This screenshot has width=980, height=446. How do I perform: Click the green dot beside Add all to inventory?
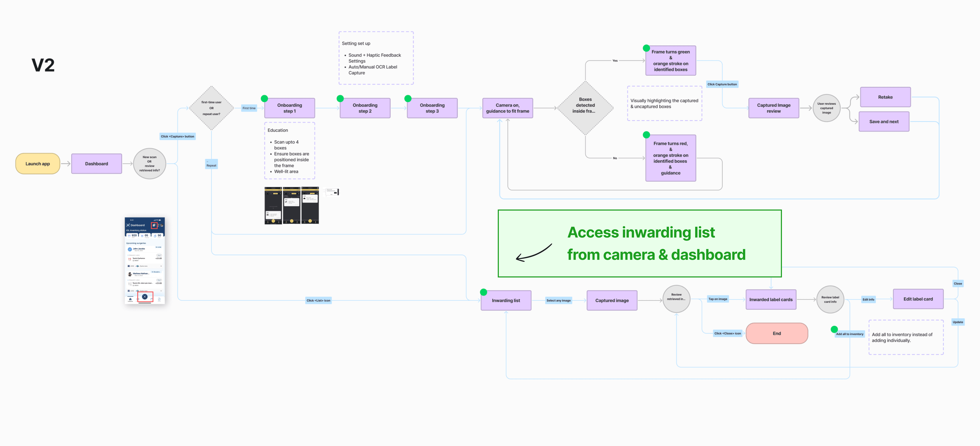834,329
